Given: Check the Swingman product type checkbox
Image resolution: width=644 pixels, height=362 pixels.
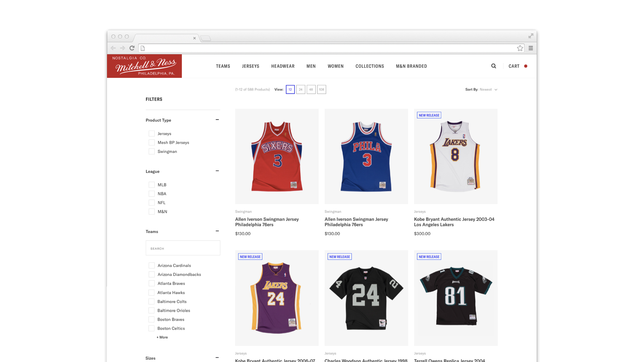Looking at the screenshot, I should point(152,152).
